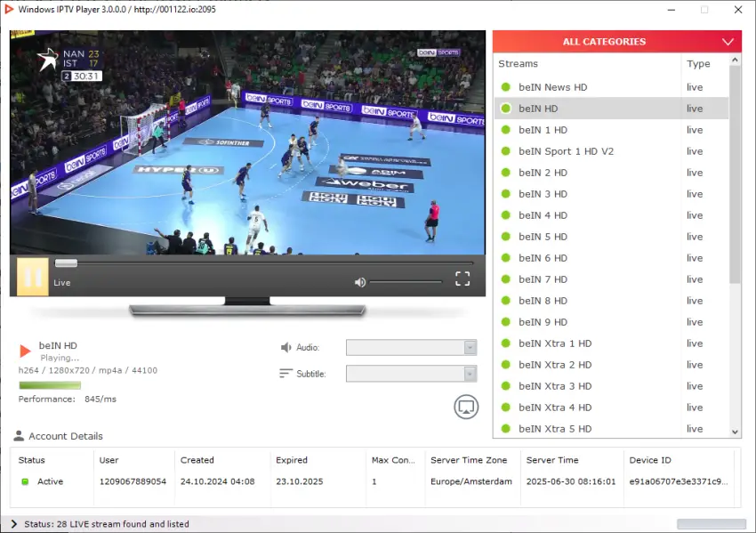The image size is (756, 533).
Task: Click the status bar stream count message
Action: (x=107, y=524)
